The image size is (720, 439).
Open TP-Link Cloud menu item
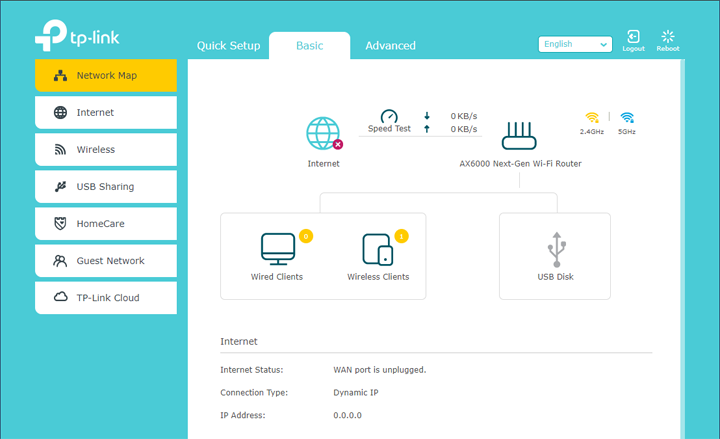(106, 298)
